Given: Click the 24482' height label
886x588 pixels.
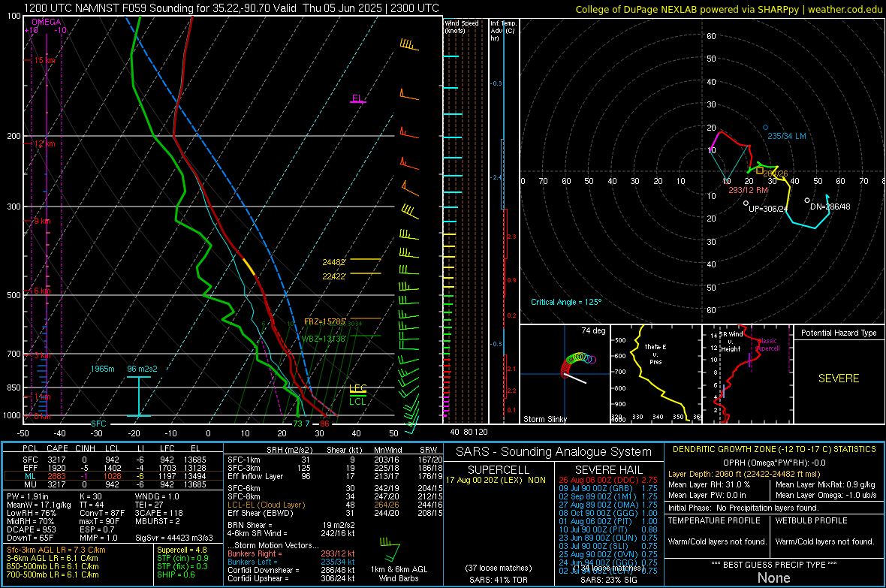Looking at the screenshot, I should (x=334, y=262).
